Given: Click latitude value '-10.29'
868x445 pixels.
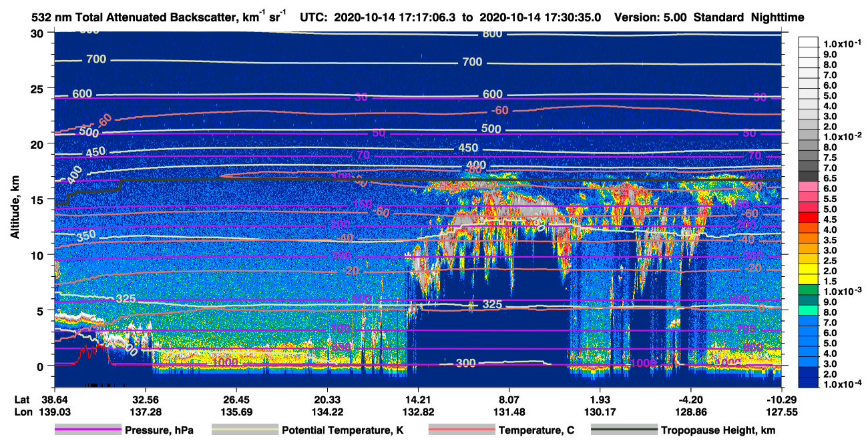Looking at the screenshot, I should point(782,399).
